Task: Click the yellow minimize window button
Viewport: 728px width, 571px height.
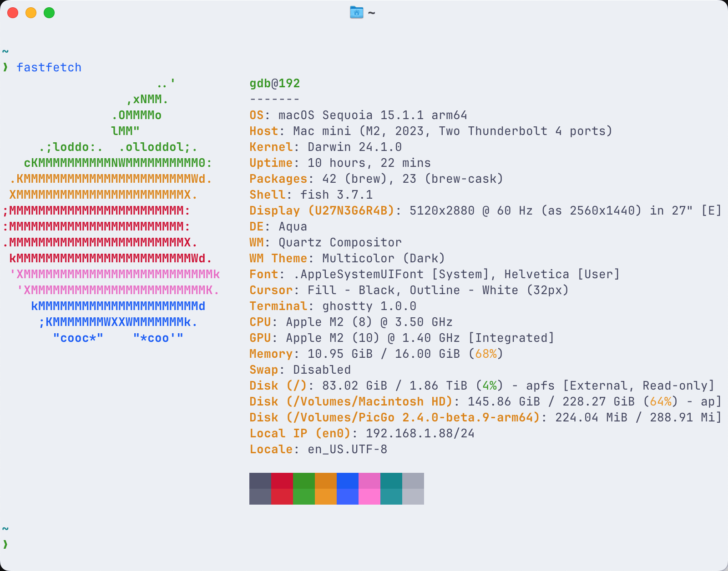Action: pyautogui.click(x=31, y=13)
